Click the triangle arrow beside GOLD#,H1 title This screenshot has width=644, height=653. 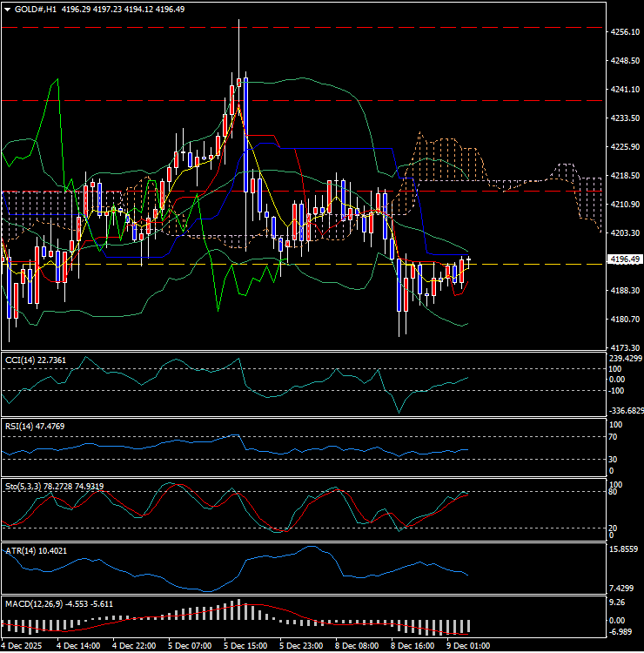point(8,9)
